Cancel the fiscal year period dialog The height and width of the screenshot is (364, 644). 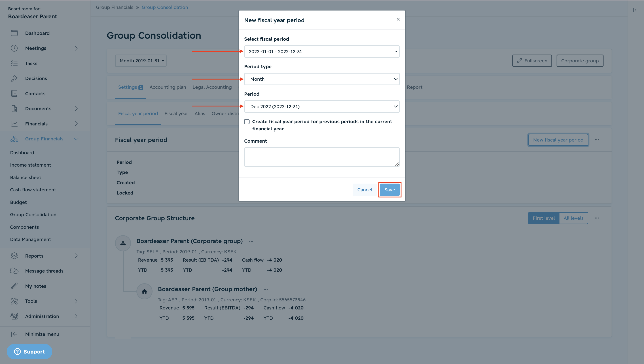coord(364,190)
